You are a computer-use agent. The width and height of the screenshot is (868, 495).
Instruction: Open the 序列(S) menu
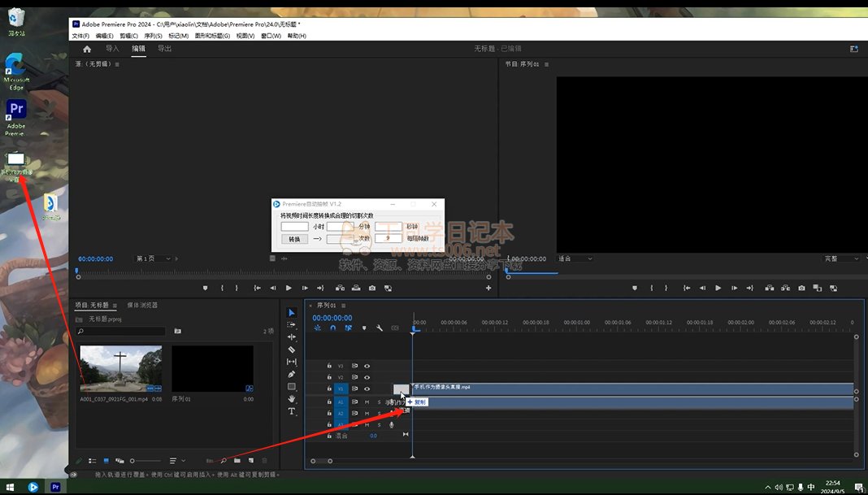click(153, 36)
